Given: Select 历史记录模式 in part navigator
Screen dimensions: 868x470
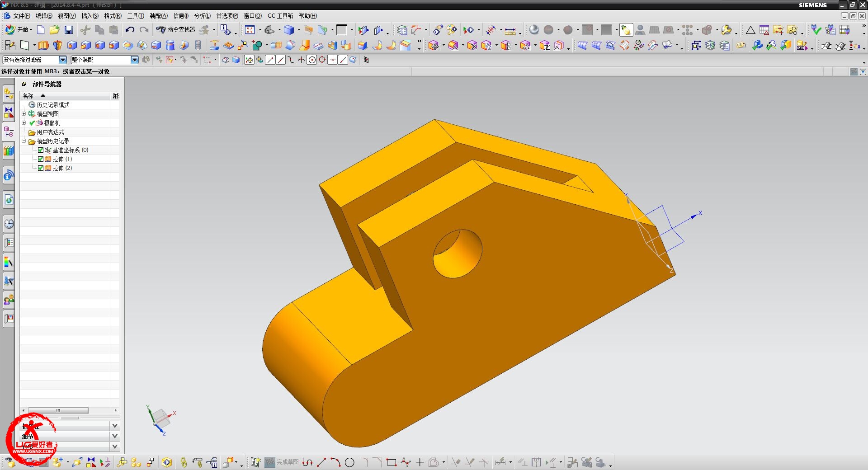Looking at the screenshot, I should 53,105.
